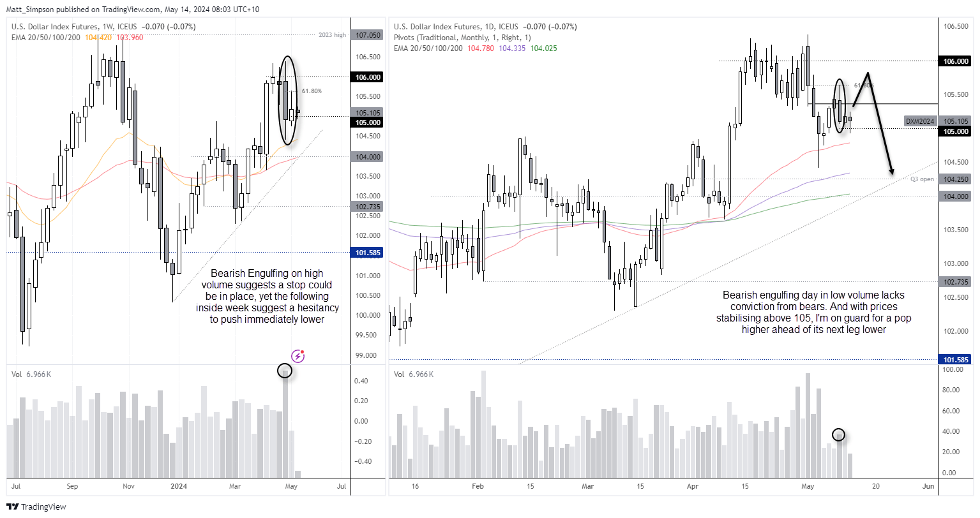Click the 'Sep' date on weekly time axis
This screenshot has height=518, width=980.
click(x=72, y=486)
